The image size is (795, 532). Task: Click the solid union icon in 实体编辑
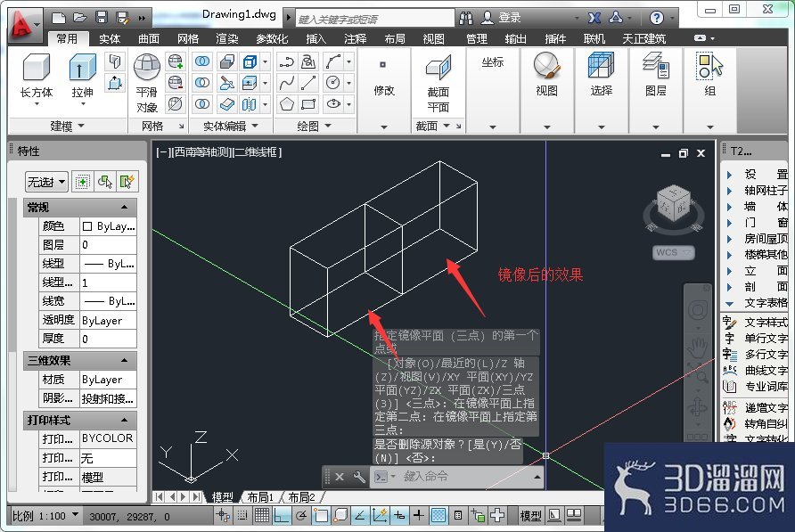coord(202,61)
